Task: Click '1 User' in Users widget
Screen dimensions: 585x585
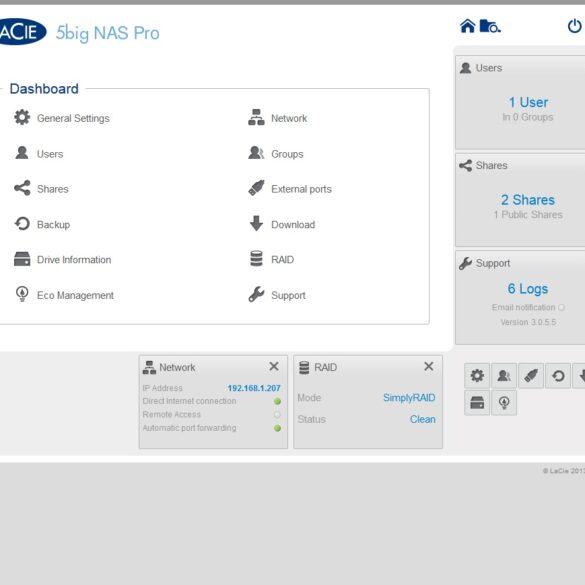Action: click(528, 102)
